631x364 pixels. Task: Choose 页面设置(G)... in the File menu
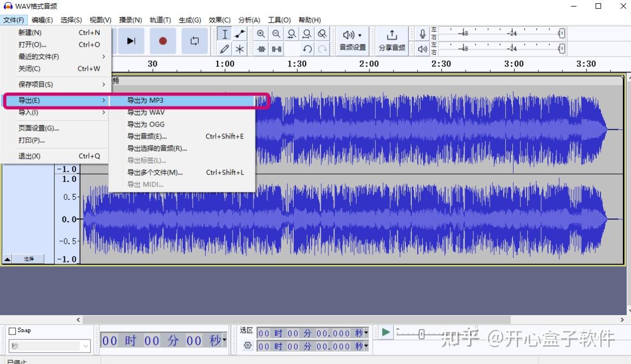55,128
